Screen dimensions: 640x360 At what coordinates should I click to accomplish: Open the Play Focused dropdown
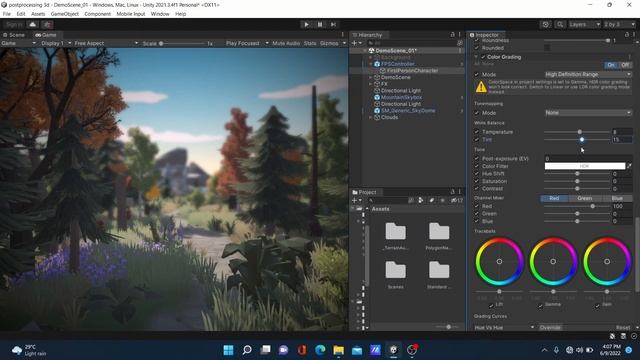pos(247,43)
